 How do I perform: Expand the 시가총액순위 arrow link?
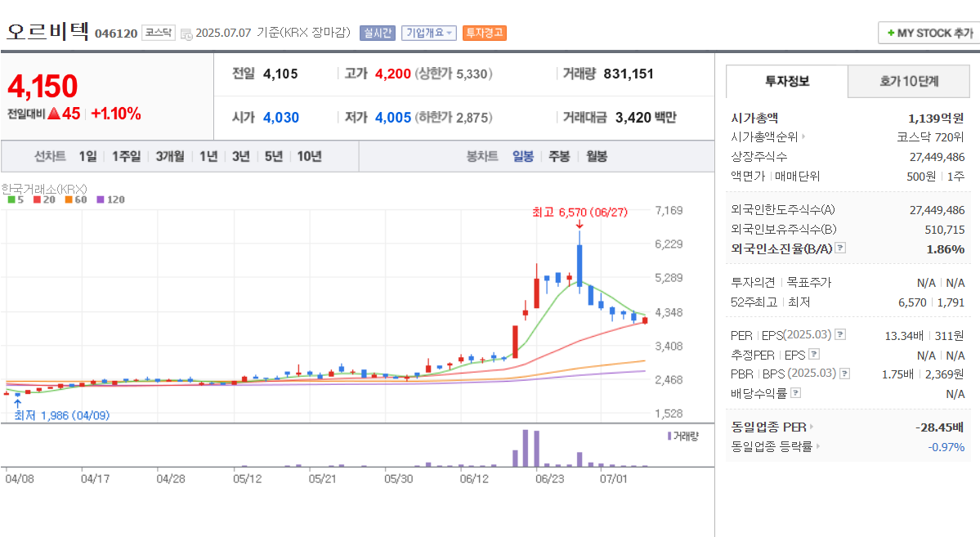[803, 137]
